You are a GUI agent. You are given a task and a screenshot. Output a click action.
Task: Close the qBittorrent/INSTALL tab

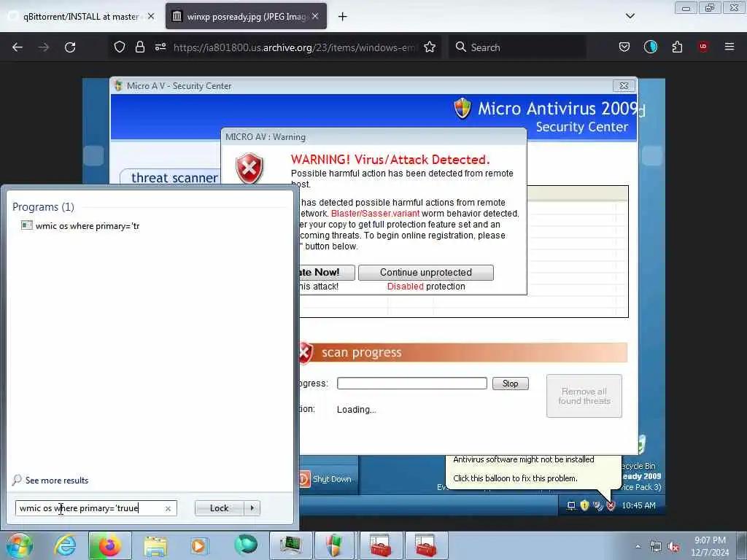point(151,16)
